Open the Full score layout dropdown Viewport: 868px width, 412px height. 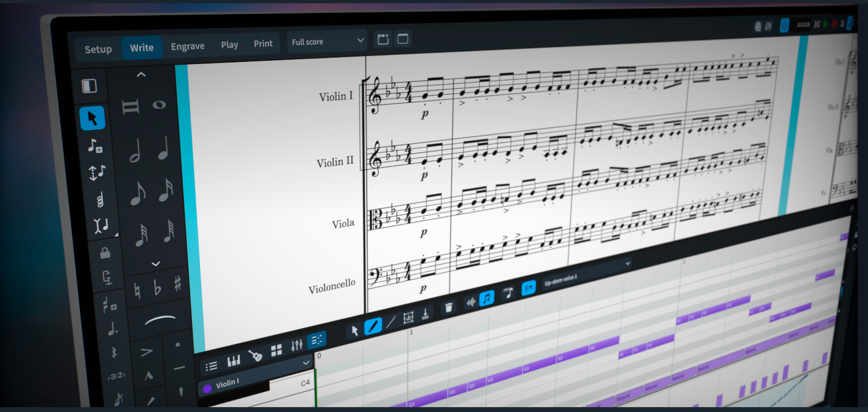[x=327, y=41]
